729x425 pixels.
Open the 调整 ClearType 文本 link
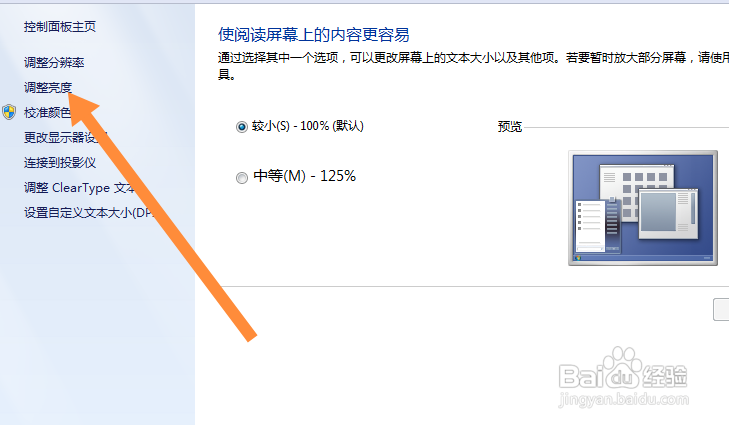click(x=79, y=188)
